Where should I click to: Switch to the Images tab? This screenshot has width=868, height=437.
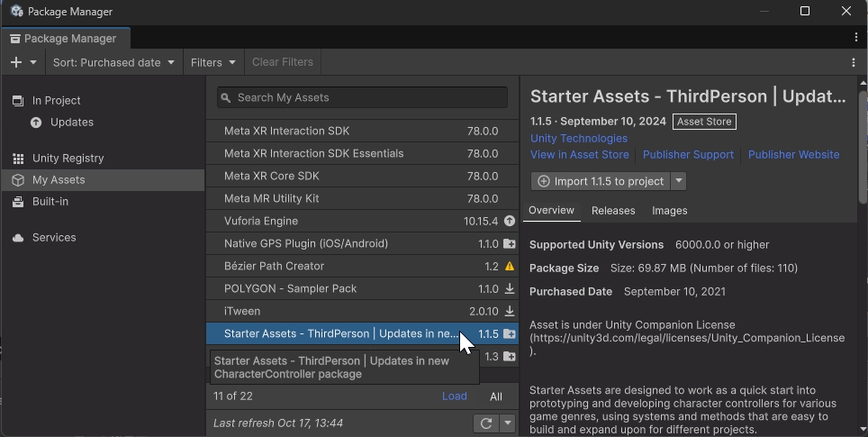click(x=669, y=211)
